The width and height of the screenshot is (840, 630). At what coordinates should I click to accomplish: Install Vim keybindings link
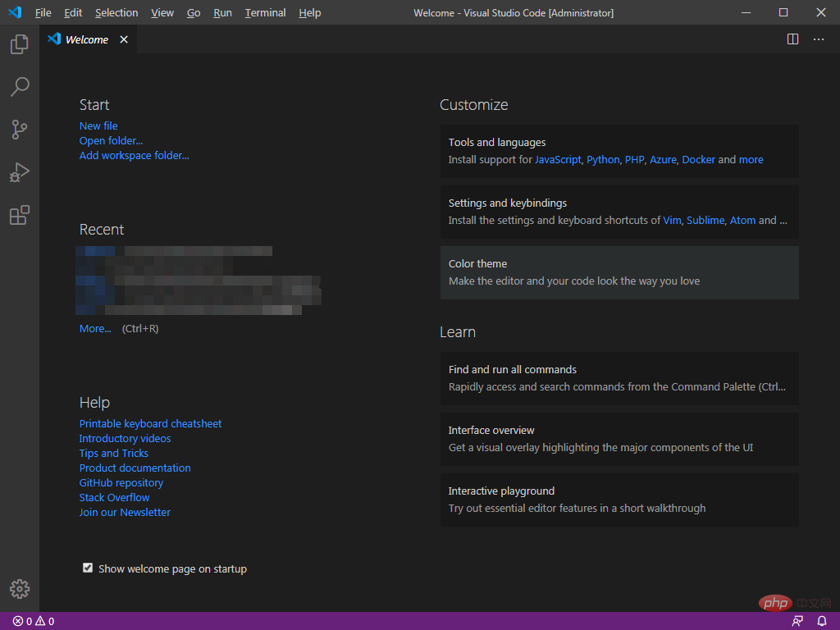coord(672,220)
